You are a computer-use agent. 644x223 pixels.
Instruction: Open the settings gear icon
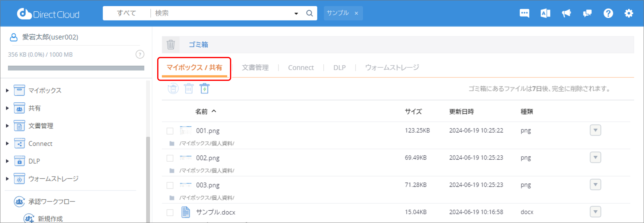(629, 13)
